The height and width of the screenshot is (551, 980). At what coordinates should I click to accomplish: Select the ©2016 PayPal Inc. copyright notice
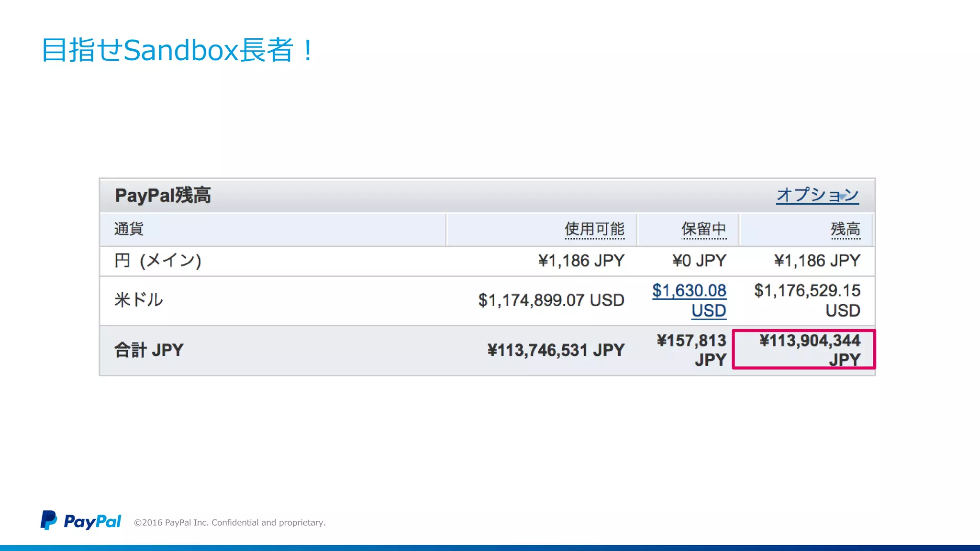[230, 523]
